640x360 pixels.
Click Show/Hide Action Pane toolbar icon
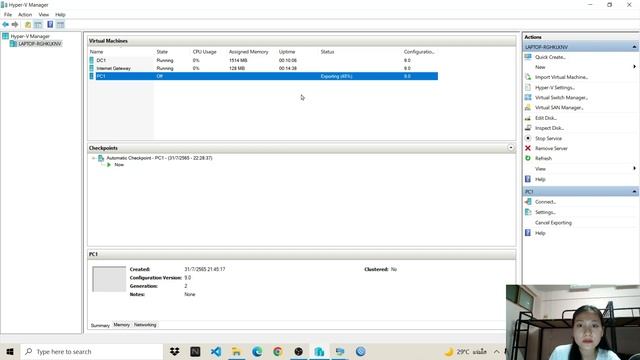(60, 24)
